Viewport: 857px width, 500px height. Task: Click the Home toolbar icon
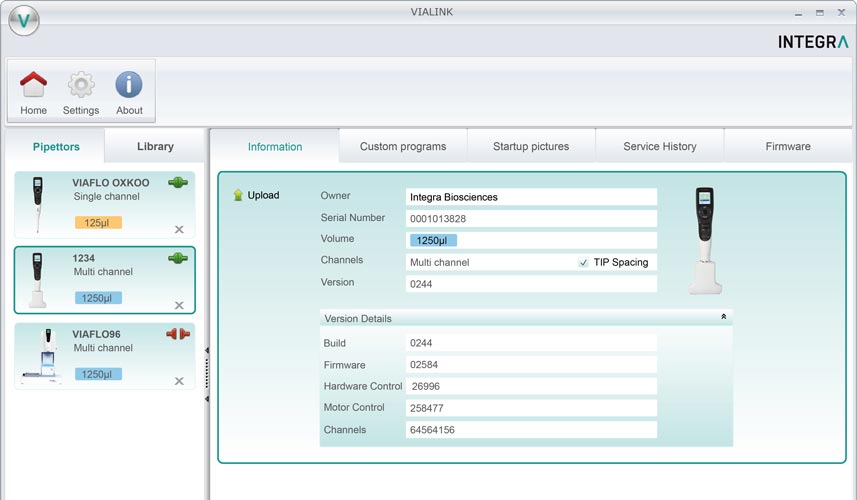tap(33, 85)
